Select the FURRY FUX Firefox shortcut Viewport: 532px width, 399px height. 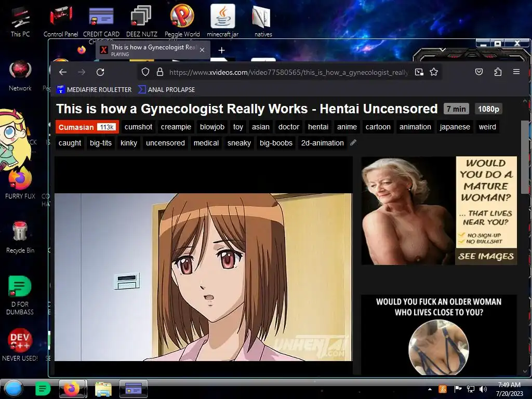pyautogui.click(x=20, y=183)
